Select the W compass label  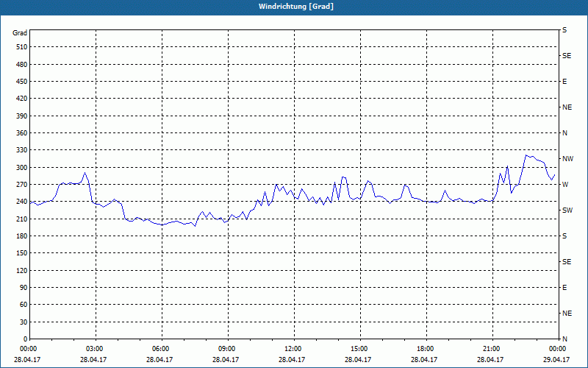pos(565,185)
